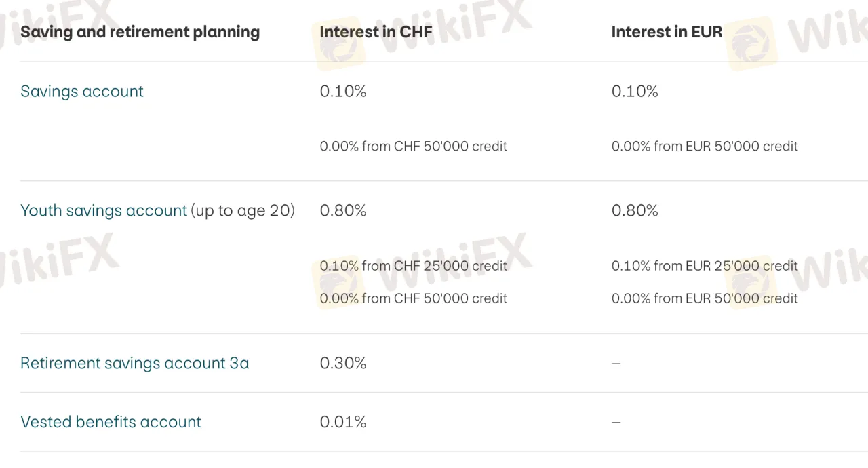This screenshot has width=868, height=468.
Task: Click Savings account's '0.00% from EUR 50'000 credit' note
Action: click(x=705, y=147)
